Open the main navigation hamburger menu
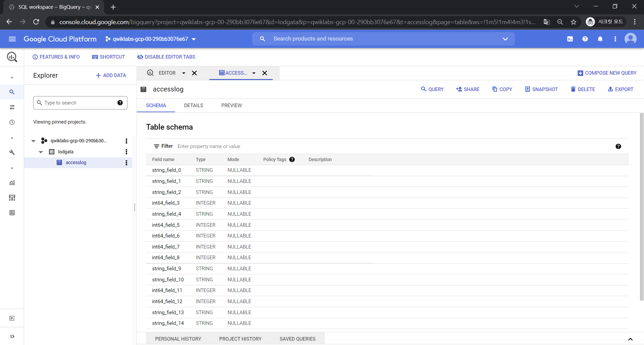 tap(12, 39)
